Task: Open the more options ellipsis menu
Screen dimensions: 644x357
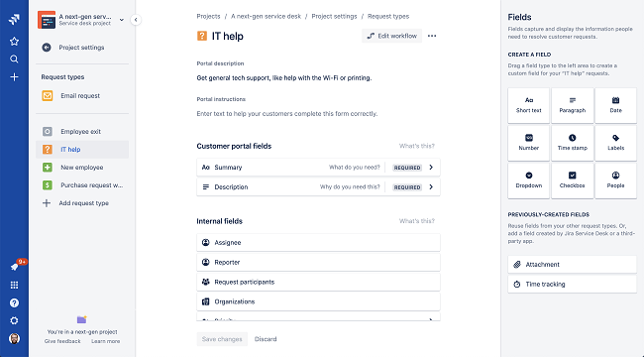Action: 432,36
